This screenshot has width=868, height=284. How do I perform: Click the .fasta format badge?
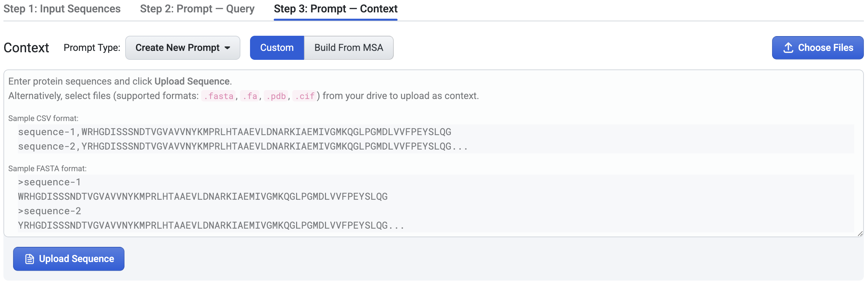click(x=218, y=96)
